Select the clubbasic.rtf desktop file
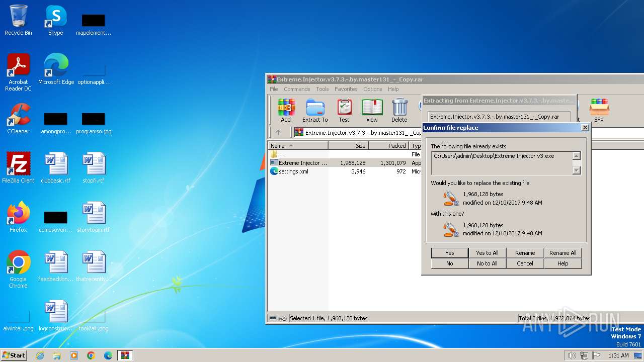Viewport: 644px width, 362px height. coord(56,167)
